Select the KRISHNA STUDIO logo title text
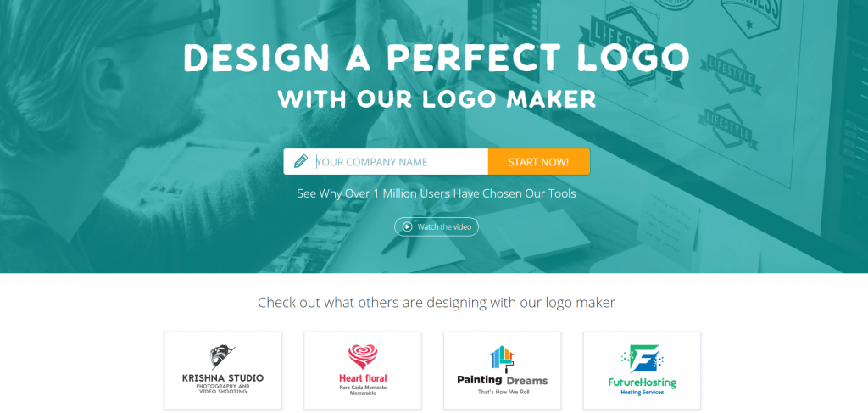Image resolution: width=868 pixels, height=413 pixels. [223, 378]
